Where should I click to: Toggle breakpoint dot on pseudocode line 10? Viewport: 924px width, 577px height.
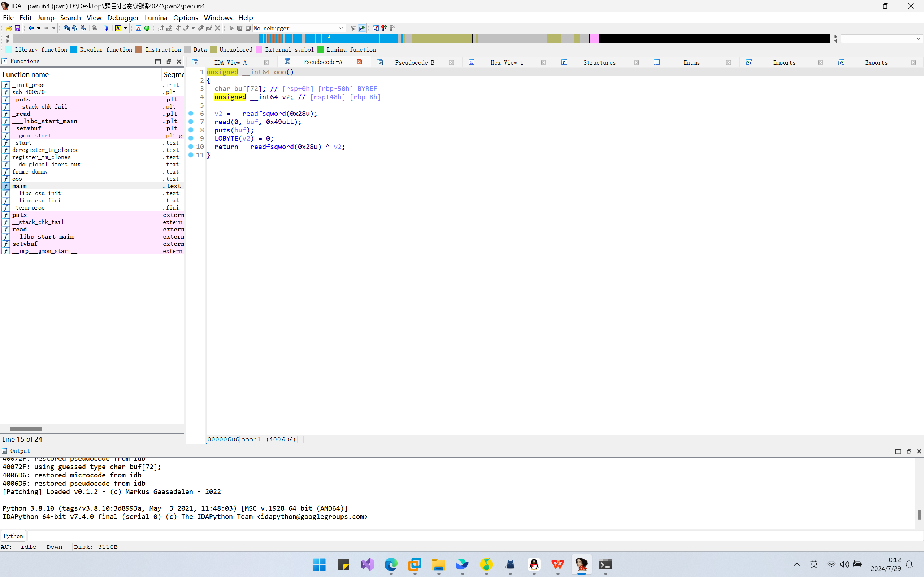pos(191,147)
